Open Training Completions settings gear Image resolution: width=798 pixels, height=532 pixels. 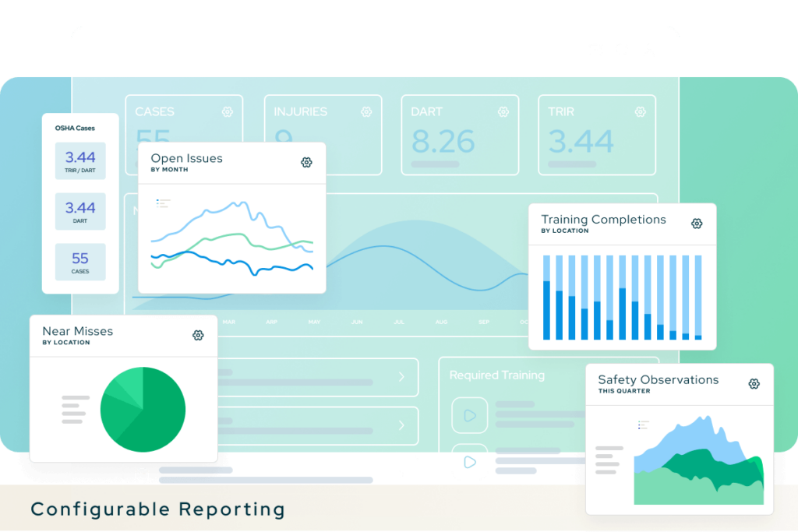pyautogui.click(x=697, y=224)
